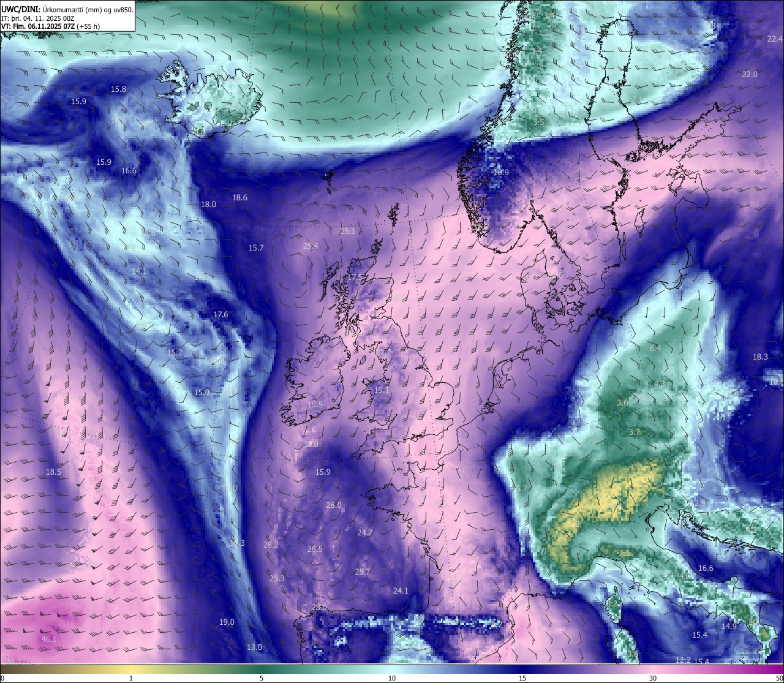Click the map value 3.7

point(635,432)
